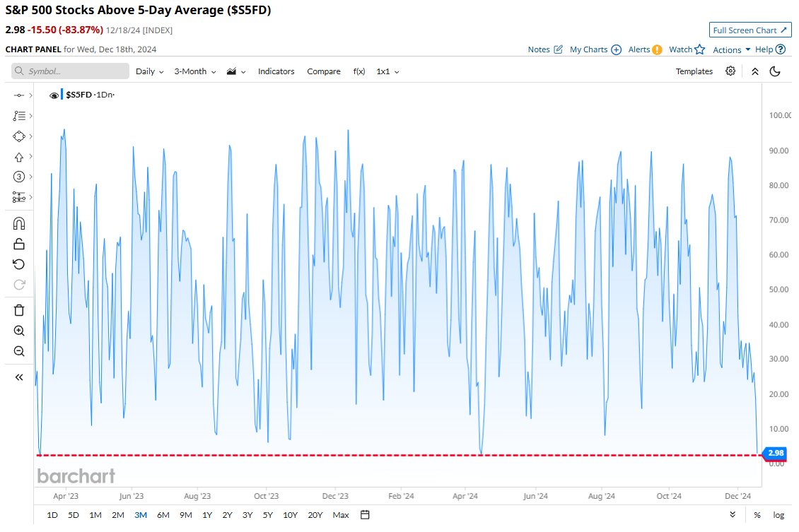Open the measurement projection tool icon
This screenshot has height=532, width=799.
19,197
